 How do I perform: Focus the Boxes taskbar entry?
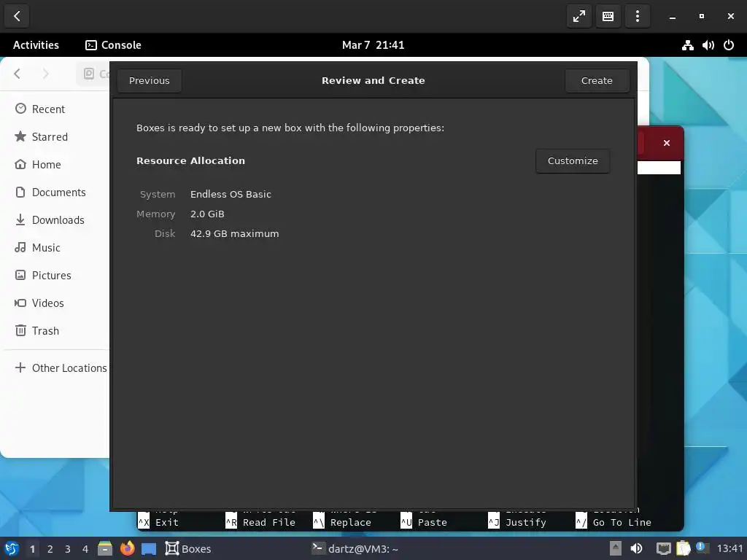[x=187, y=548]
